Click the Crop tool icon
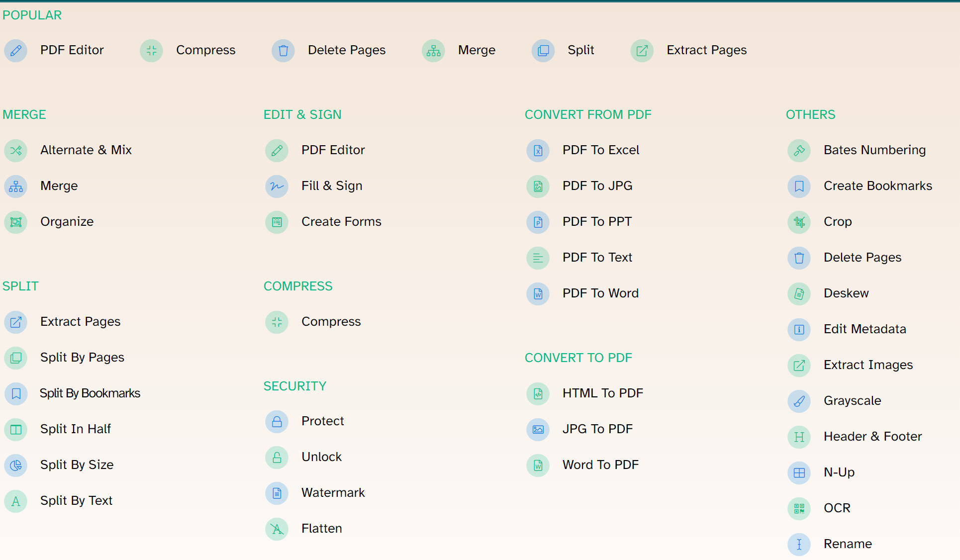This screenshot has height=560, width=960. (799, 222)
